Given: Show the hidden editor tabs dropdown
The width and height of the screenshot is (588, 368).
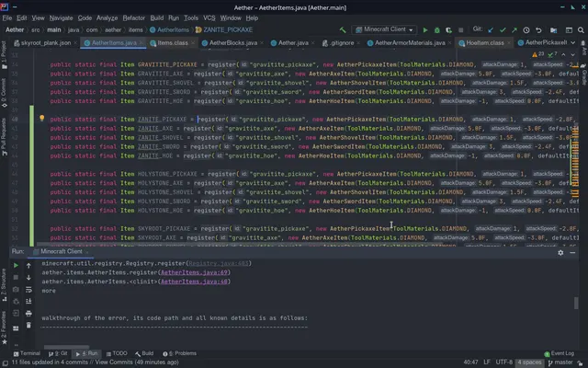Looking at the screenshot, I should click(x=572, y=43).
